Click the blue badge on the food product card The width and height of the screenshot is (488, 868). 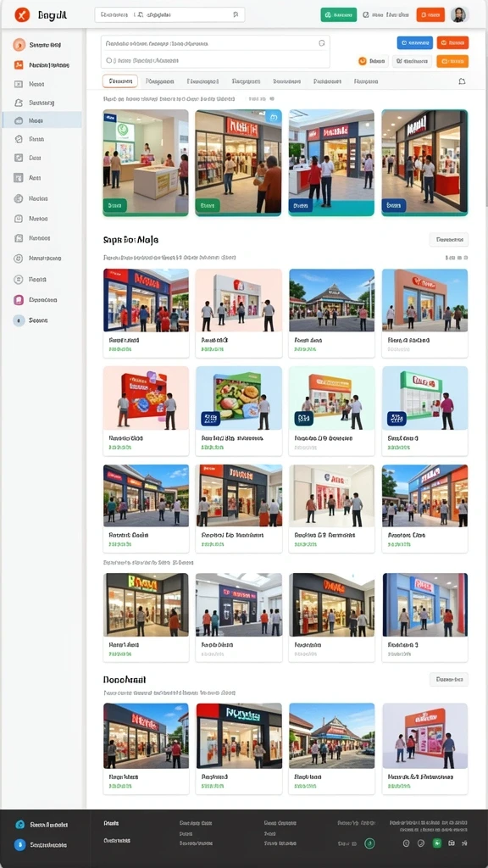[x=210, y=419]
